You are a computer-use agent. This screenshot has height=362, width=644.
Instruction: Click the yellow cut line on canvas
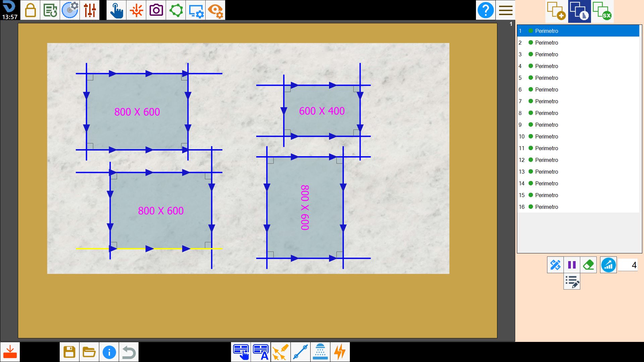tap(149, 249)
